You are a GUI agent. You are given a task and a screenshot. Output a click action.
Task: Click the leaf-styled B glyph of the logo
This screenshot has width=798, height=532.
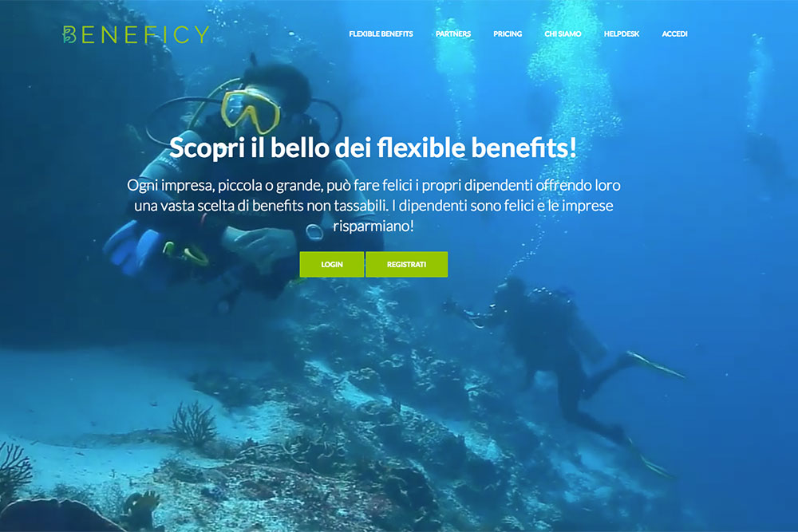(x=69, y=34)
